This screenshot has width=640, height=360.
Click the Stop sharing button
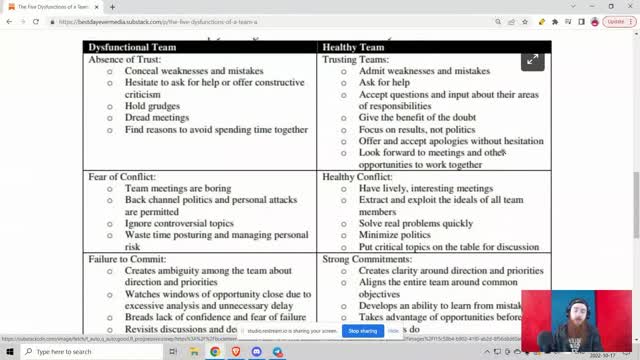click(x=363, y=331)
